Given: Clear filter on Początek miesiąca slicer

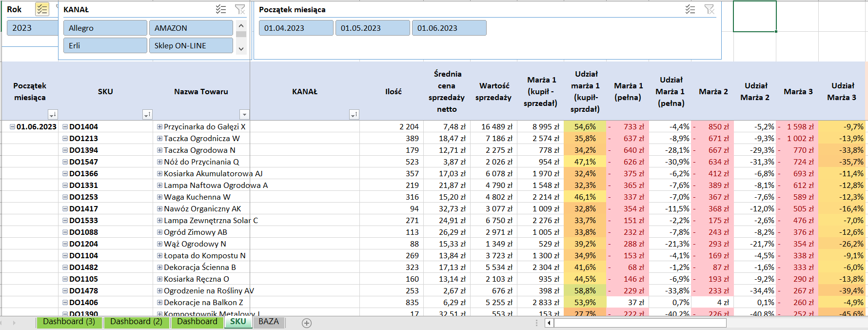Looking at the screenshot, I should (710, 9).
